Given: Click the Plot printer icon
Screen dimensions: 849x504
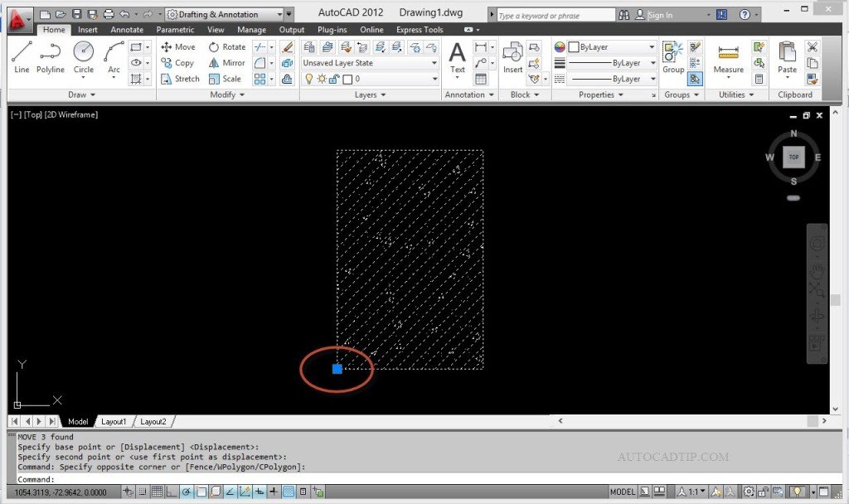Looking at the screenshot, I should [x=109, y=15].
